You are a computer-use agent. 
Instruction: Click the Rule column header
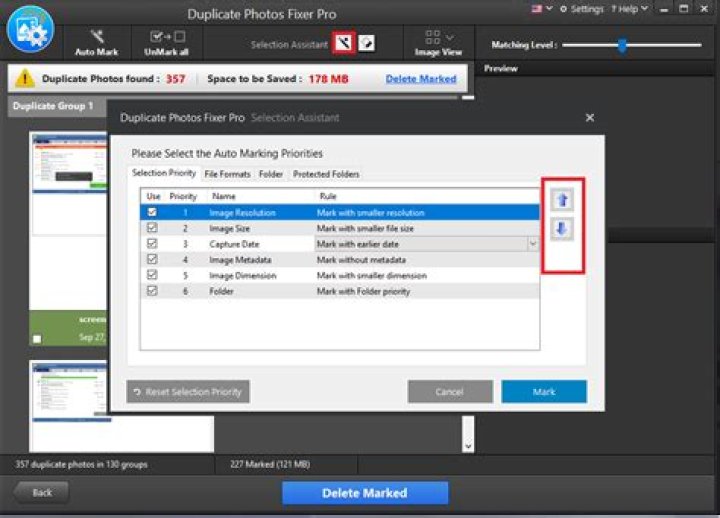point(328,196)
